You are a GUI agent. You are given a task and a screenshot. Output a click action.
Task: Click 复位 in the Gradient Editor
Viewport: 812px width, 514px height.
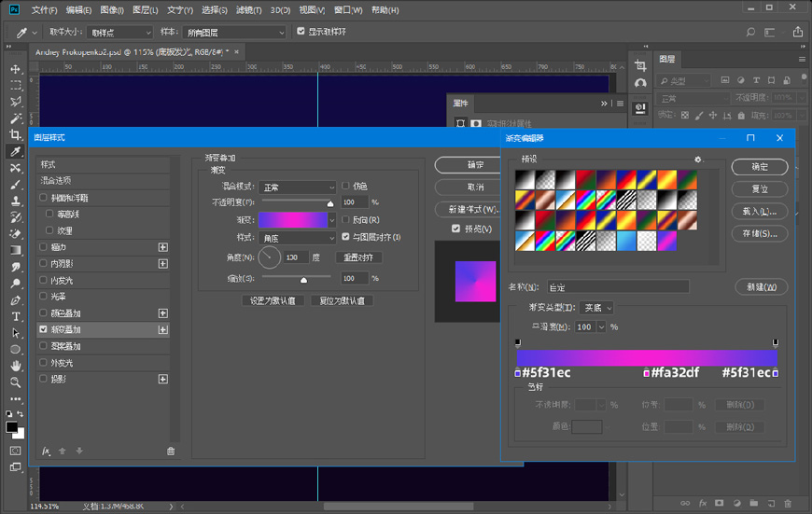[760, 189]
